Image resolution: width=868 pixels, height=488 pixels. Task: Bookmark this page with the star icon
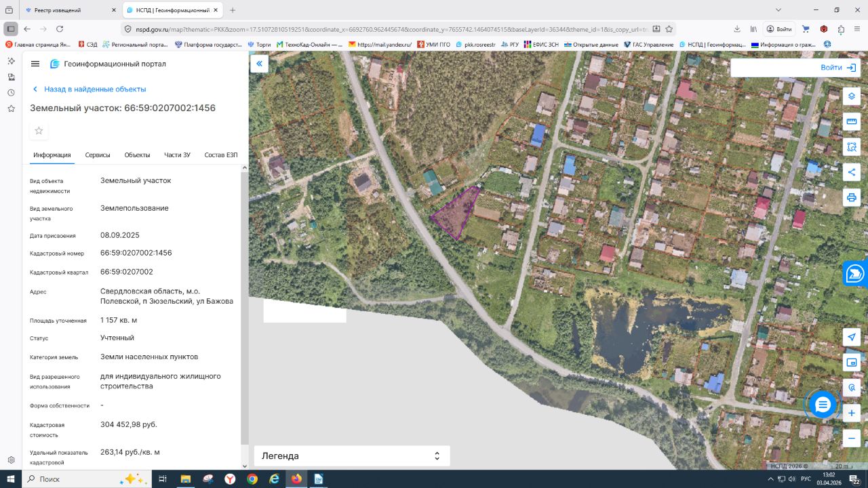pyautogui.click(x=669, y=29)
